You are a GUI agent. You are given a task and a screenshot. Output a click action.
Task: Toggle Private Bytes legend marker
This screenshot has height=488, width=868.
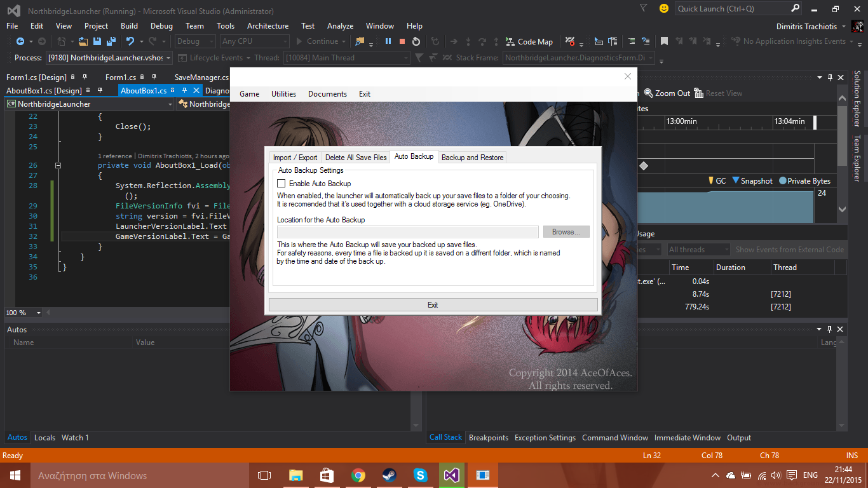[782, 181]
